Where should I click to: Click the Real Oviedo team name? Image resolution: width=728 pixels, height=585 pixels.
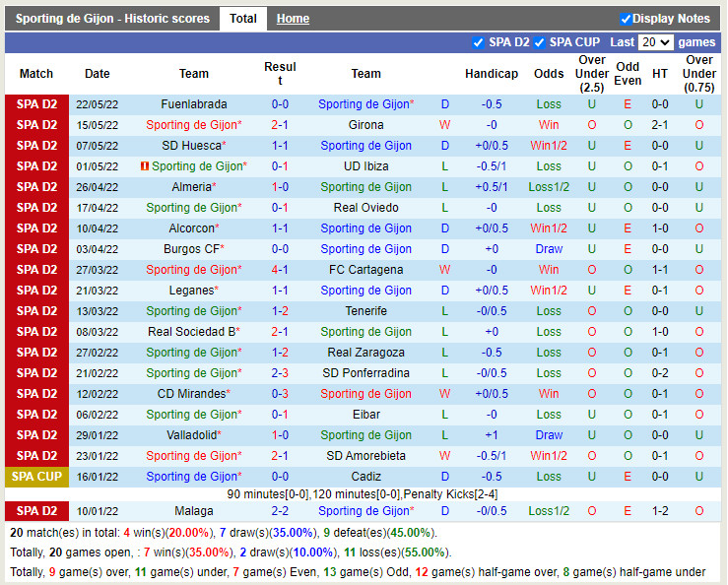pos(365,208)
